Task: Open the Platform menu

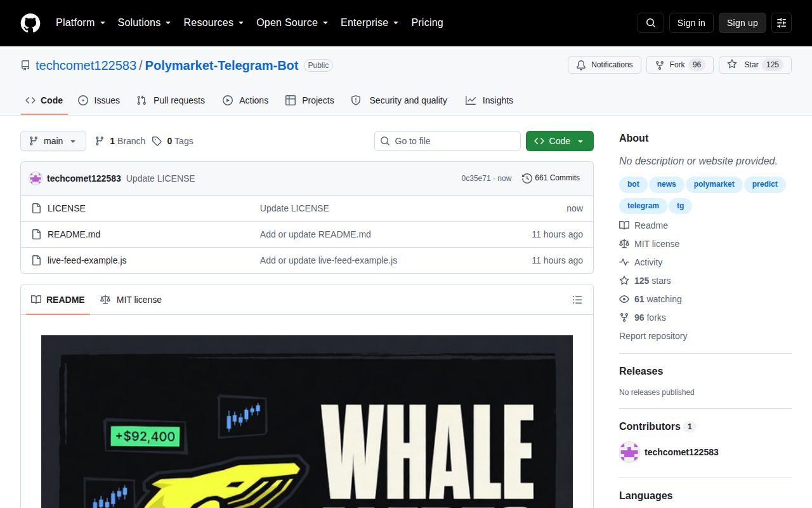Action: click(x=81, y=23)
